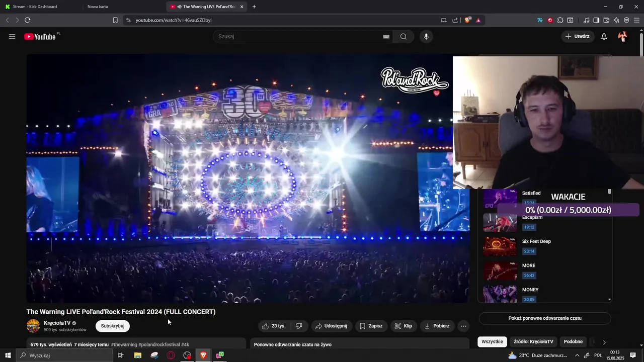Viewport: 644px width, 362px height.
Task: Open Task View on the taskbar
Action: click(121, 355)
